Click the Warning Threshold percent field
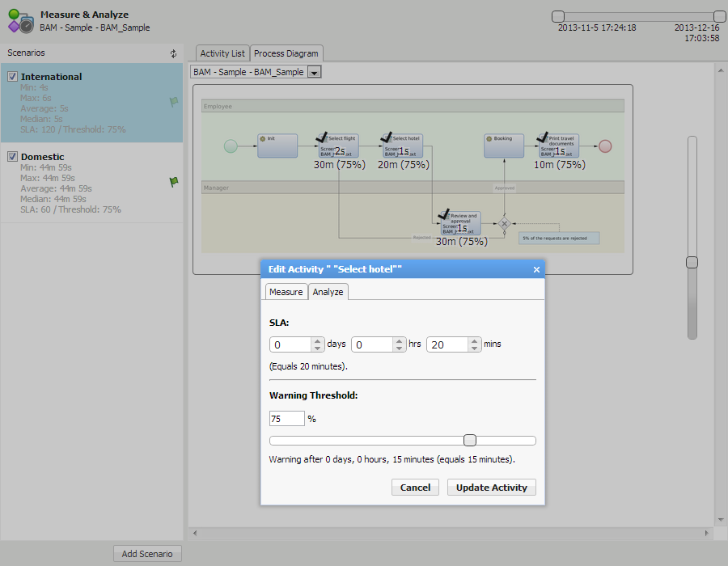The height and width of the screenshot is (566, 728). [287, 419]
